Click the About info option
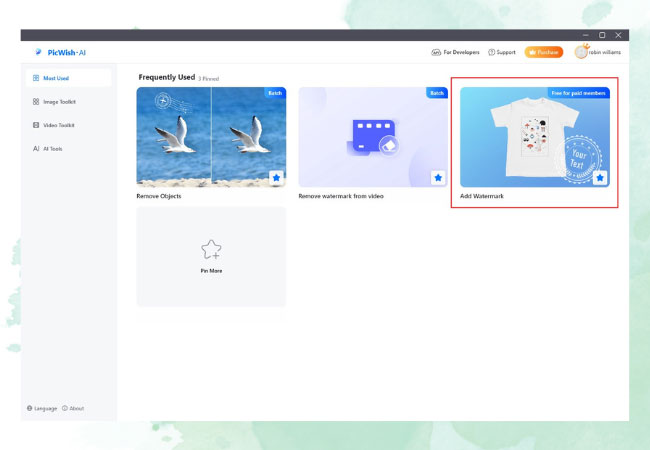 tap(73, 408)
